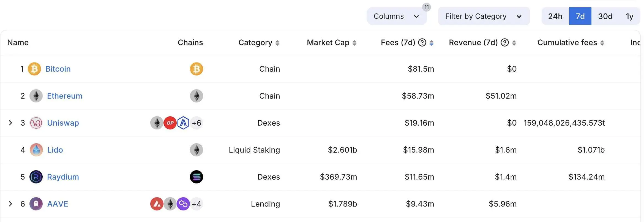
Task: Sort table by Market Cap column
Action: [x=331, y=43]
